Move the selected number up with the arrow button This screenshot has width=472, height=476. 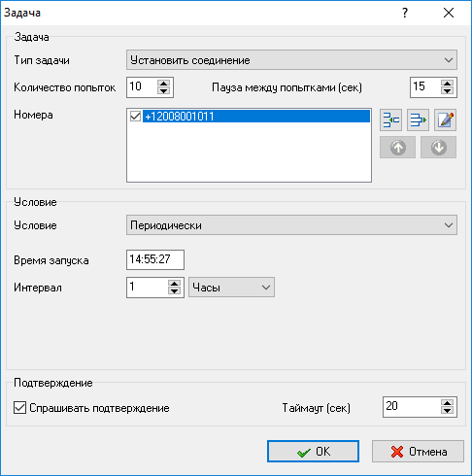click(397, 148)
